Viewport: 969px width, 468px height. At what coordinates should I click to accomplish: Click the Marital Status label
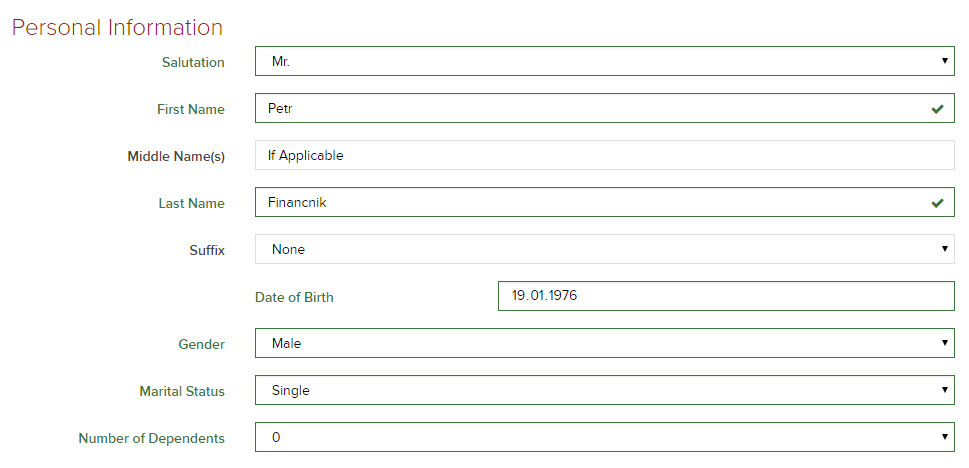point(182,391)
